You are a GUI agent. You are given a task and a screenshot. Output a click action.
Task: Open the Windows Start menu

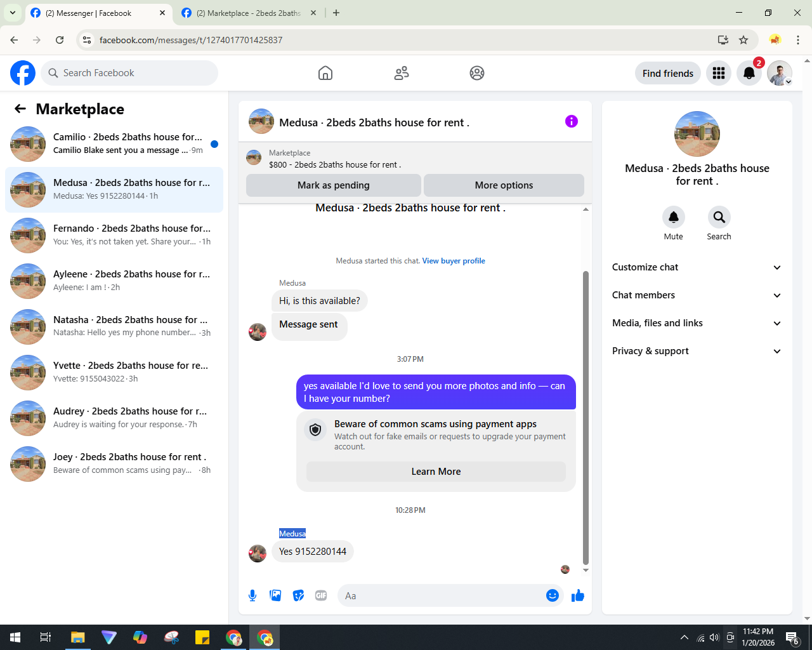15,637
